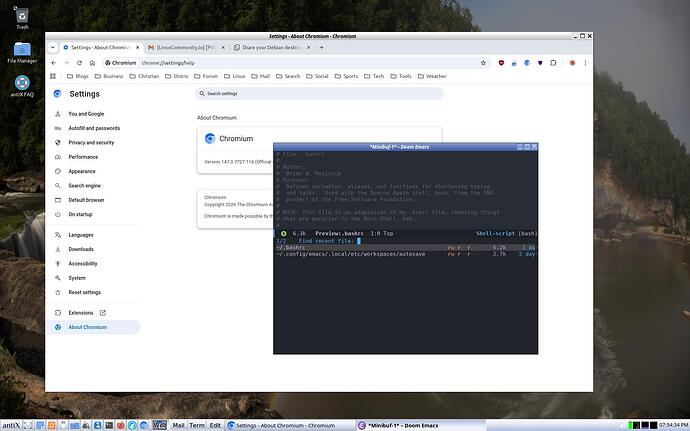Open the Christian bookmark folder

tap(144, 76)
